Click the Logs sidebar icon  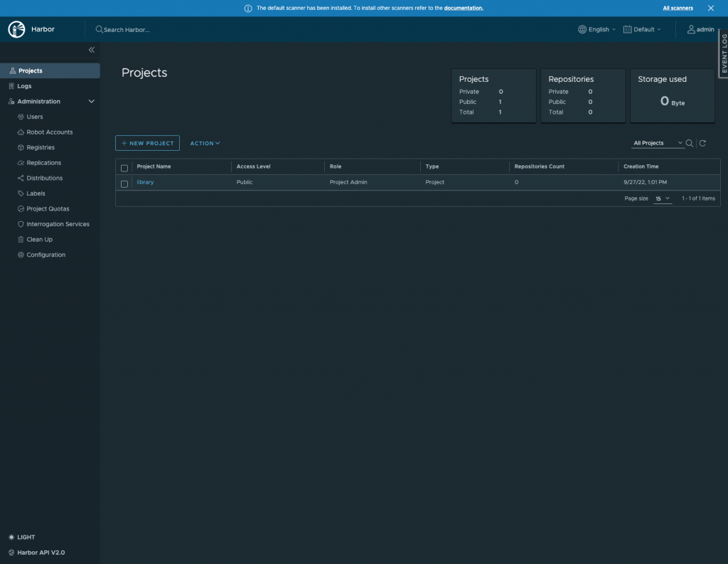[11, 86]
